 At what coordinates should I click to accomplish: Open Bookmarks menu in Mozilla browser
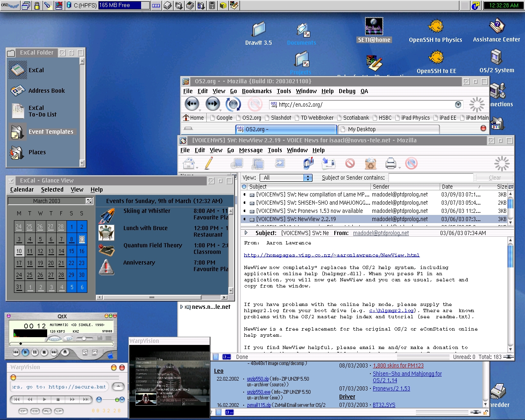point(257,91)
